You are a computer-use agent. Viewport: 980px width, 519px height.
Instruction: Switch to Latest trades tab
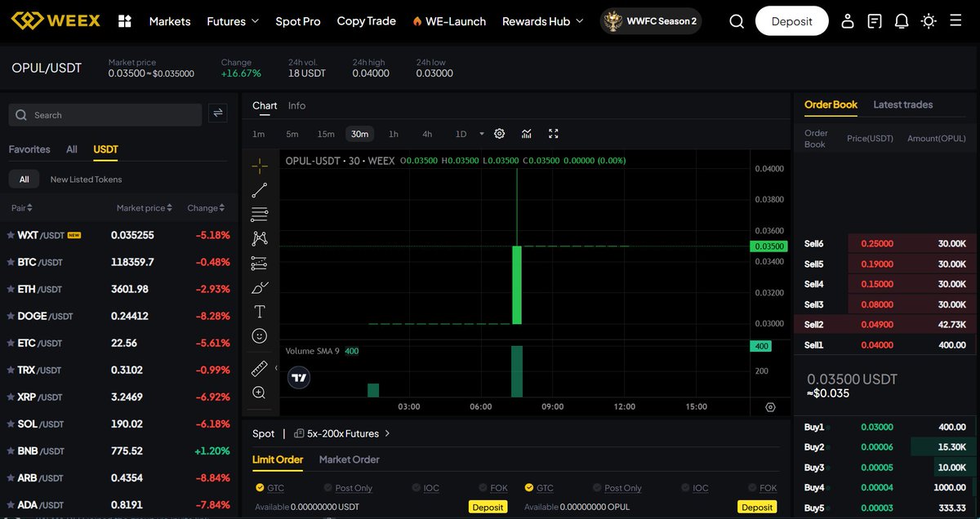point(902,104)
